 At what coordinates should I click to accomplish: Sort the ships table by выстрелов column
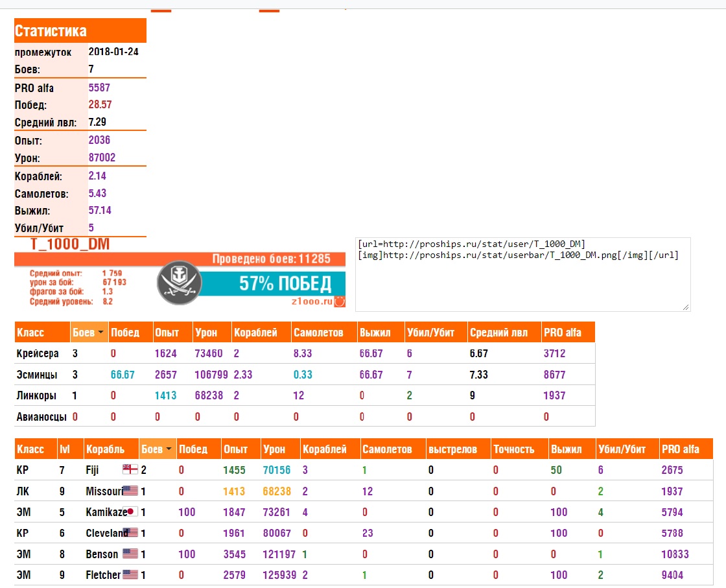458,449
